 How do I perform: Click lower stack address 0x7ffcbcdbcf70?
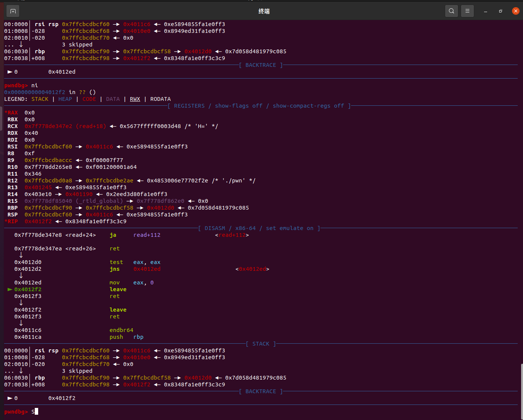[x=86, y=364]
